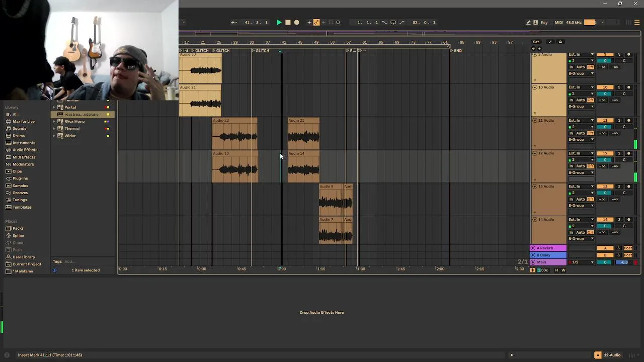
Task: Expand the Thermal browser item
Action: 54,129
